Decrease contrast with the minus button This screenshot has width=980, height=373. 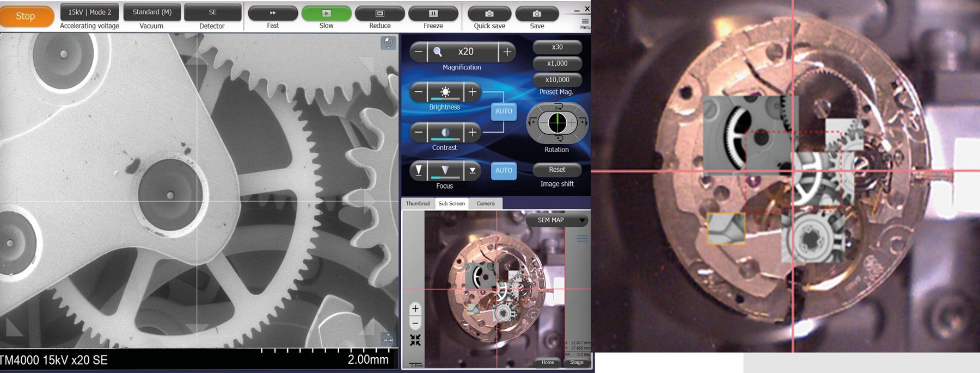[418, 132]
